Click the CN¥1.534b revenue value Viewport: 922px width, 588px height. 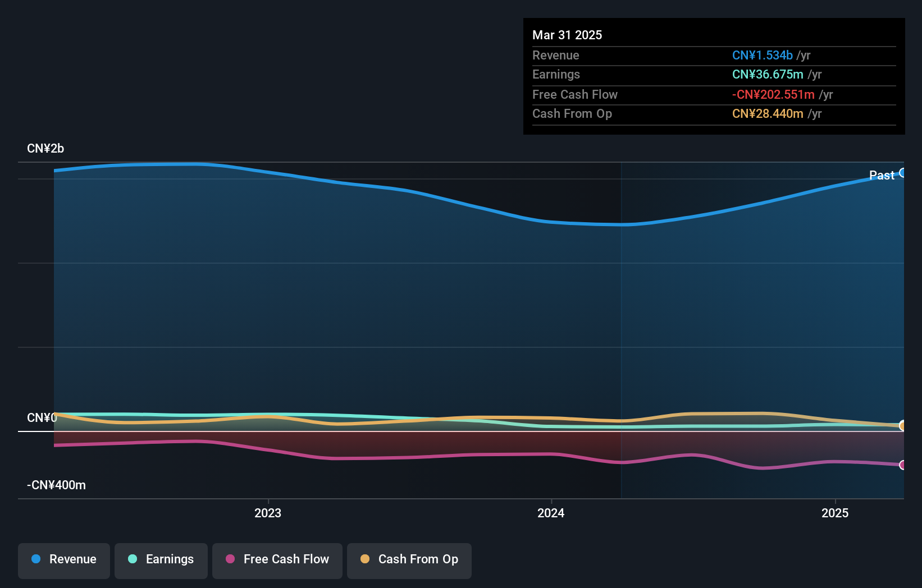763,56
